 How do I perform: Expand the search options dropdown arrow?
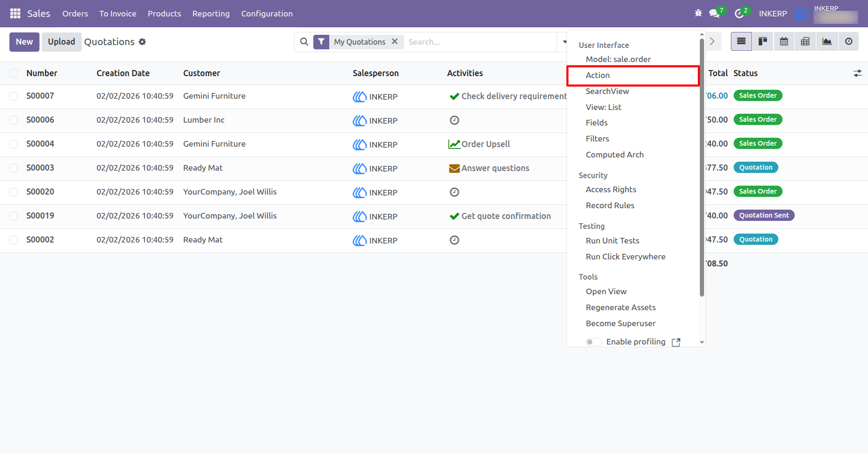[564, 42]
